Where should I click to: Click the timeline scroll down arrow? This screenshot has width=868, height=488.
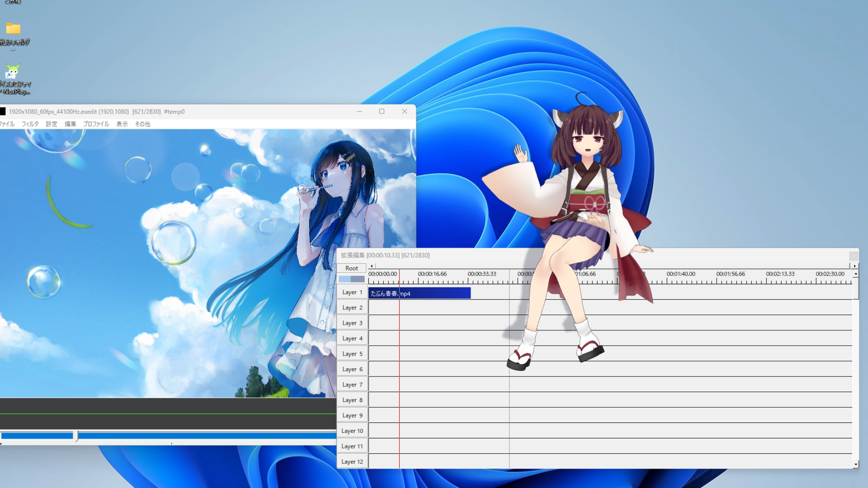pyautogui.click(x=855, y=464)
